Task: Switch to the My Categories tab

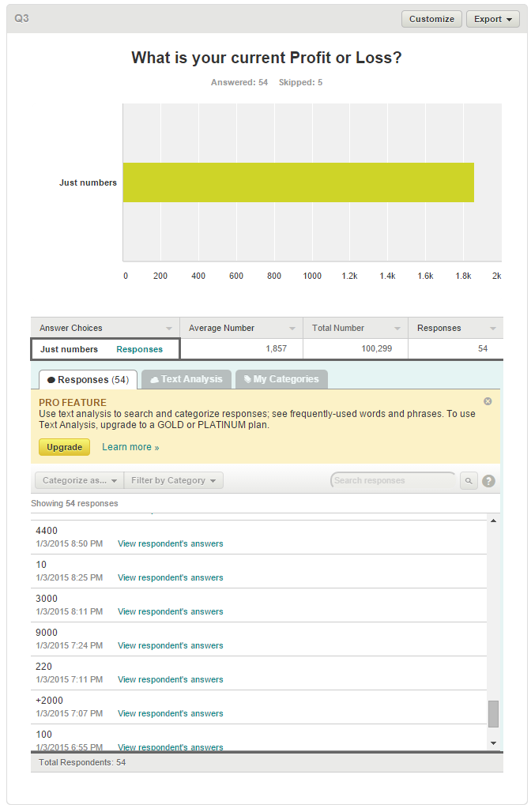Action: [280, 379]
